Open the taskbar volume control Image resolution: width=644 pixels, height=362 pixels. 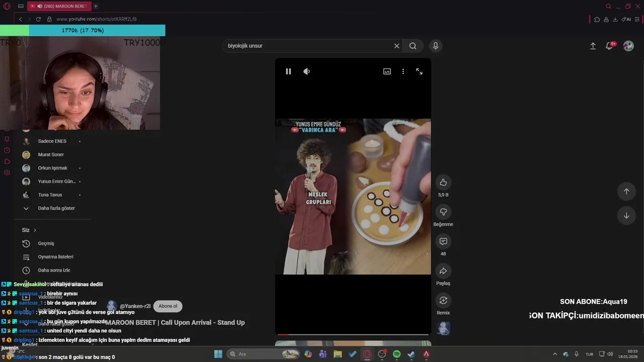coord(610,354)
